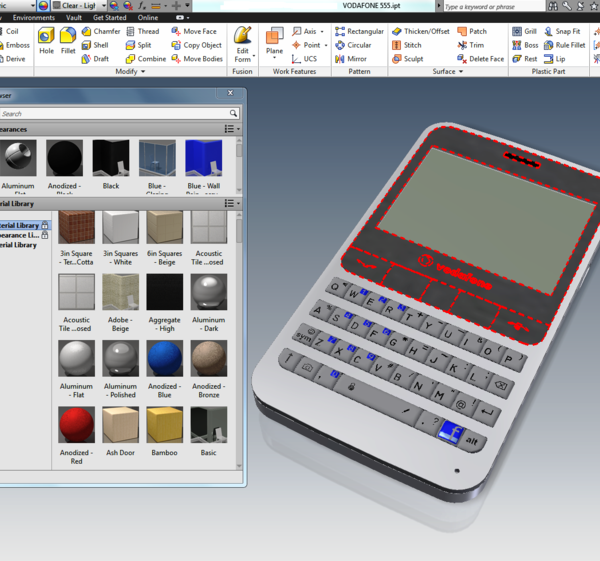Open the Environments tab
Viewport: 600px width, 561px height.
point(34,18)
